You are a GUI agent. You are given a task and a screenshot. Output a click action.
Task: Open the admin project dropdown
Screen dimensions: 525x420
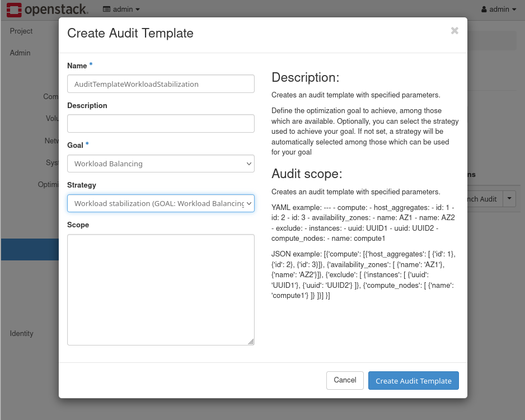pos(121,10)
